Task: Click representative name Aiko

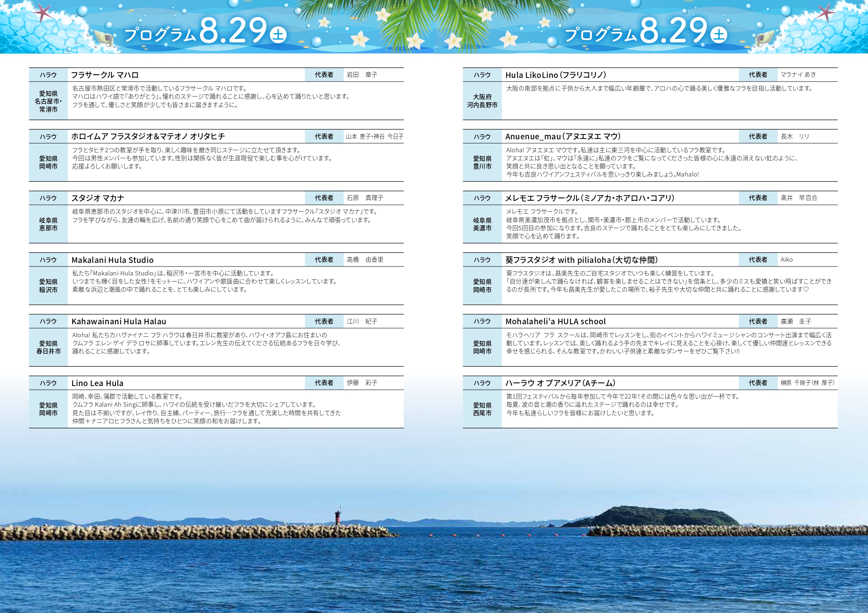Action: click(786, 260)
